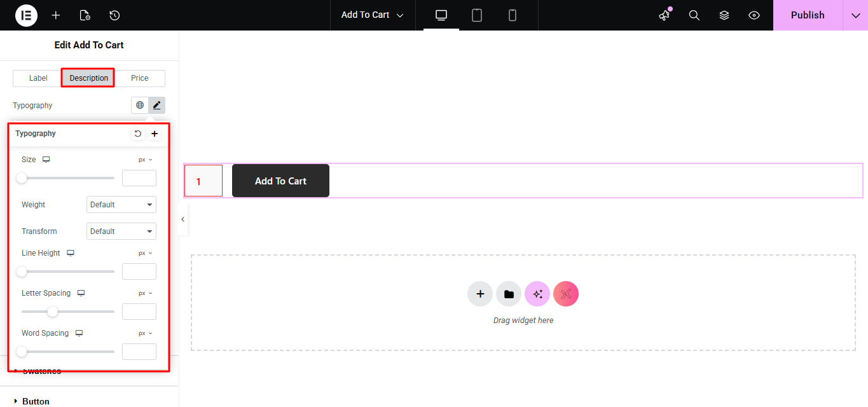Screen dimensions: 868x407
Task: Open the Structure layers icon
Action: click(724, 15)
